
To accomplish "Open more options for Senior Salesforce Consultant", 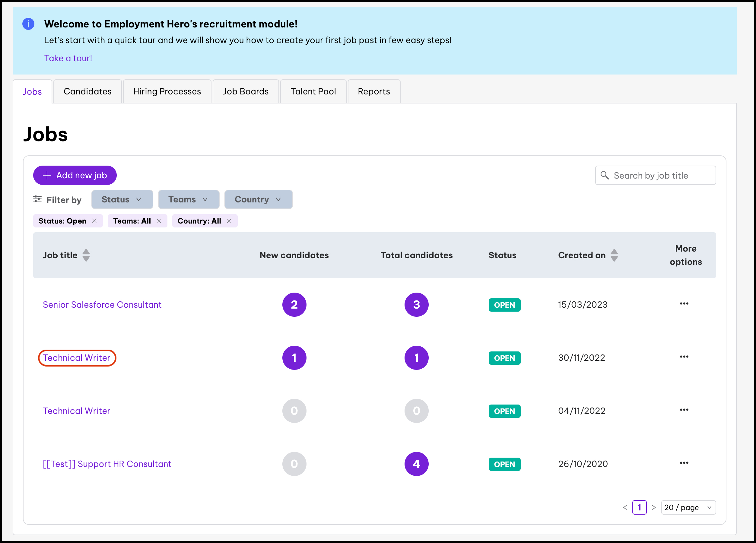I will tap(684, 304).
